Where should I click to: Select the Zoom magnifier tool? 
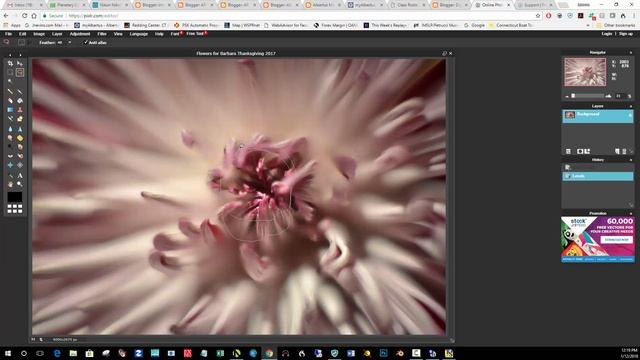tap(20, 184)
